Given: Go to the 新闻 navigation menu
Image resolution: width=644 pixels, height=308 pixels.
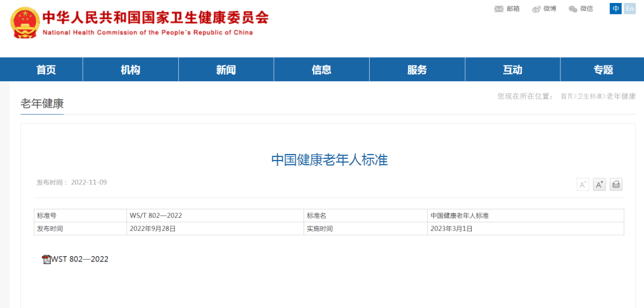Looking at the screenshot, I should click(x=226, y=70).
